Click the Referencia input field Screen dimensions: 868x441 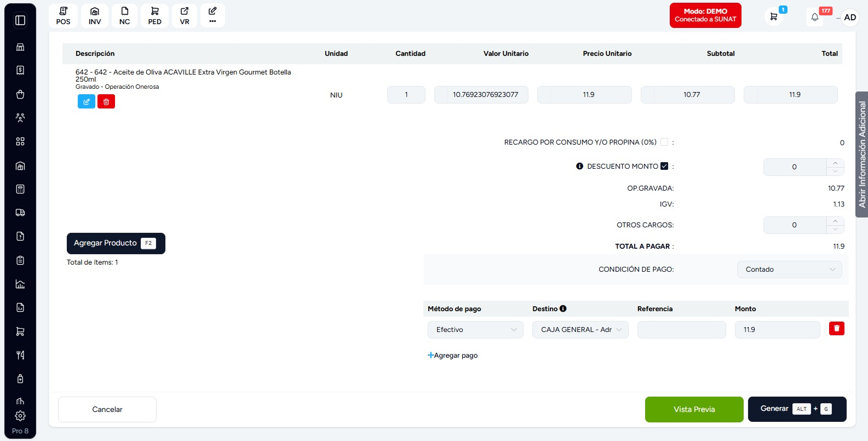(x=682, y=330)
